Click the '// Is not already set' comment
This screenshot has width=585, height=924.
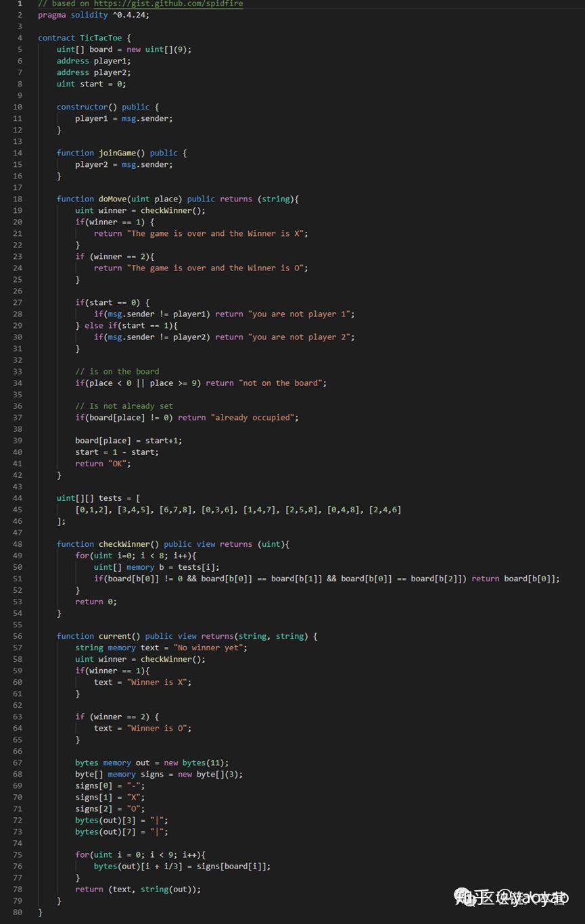(x=124, y=406)
